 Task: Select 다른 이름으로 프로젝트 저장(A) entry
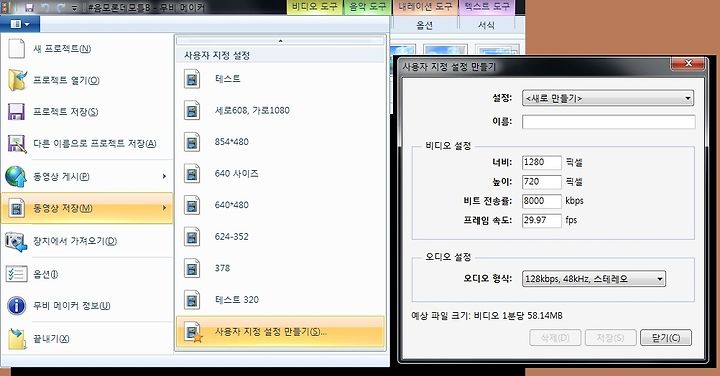[x=87, y=144]
